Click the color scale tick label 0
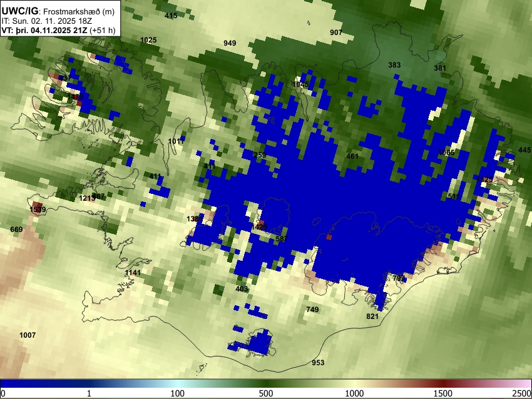The image size is (532, 399). click(3, 393)
